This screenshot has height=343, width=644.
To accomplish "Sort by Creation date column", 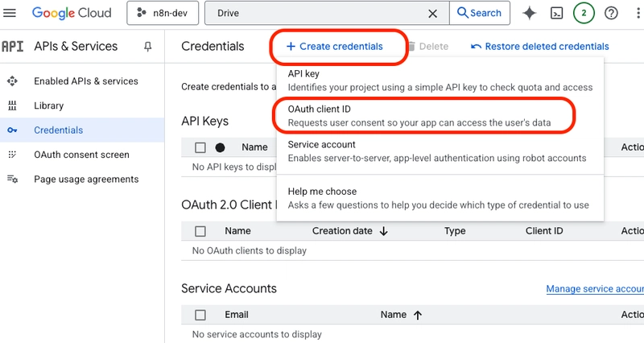I will pos(342,231).
